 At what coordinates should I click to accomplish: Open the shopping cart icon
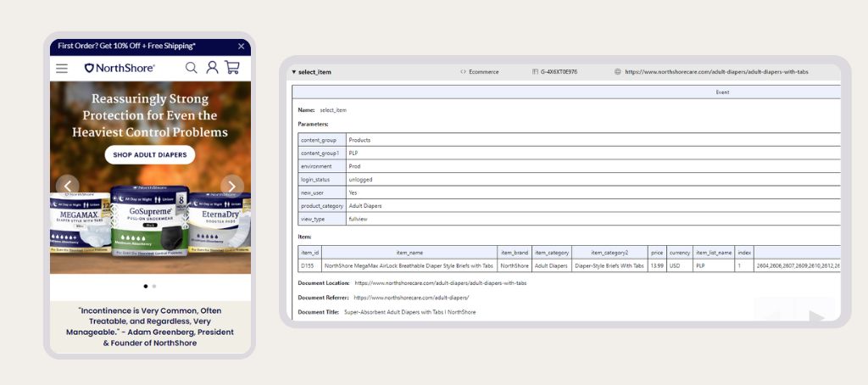(x=231, y=68)
